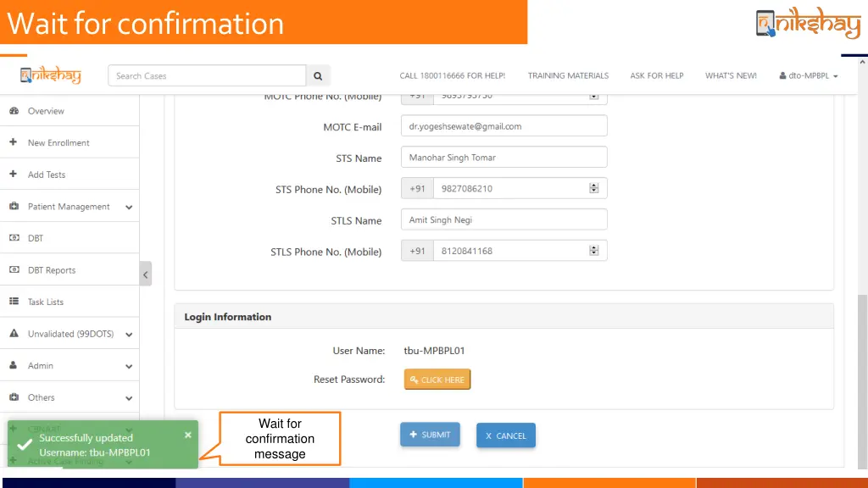
Task: Submit the TB unit form
Action: pos(430,435)
